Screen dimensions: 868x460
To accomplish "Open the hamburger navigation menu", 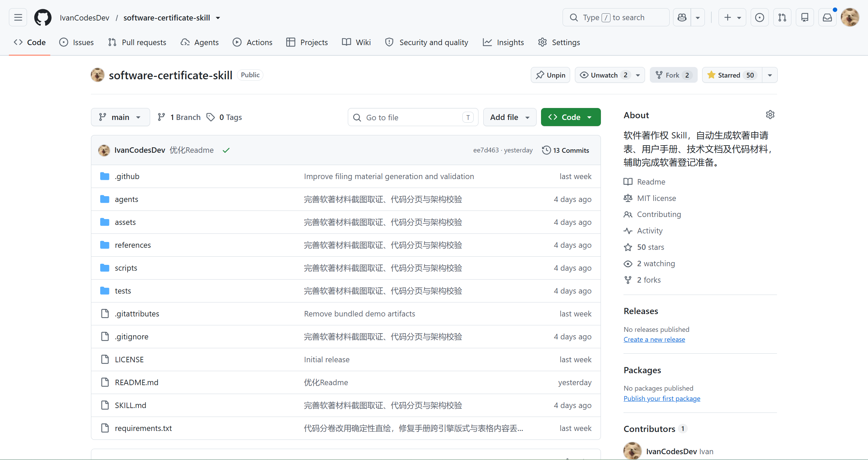I will click(18, 17).
